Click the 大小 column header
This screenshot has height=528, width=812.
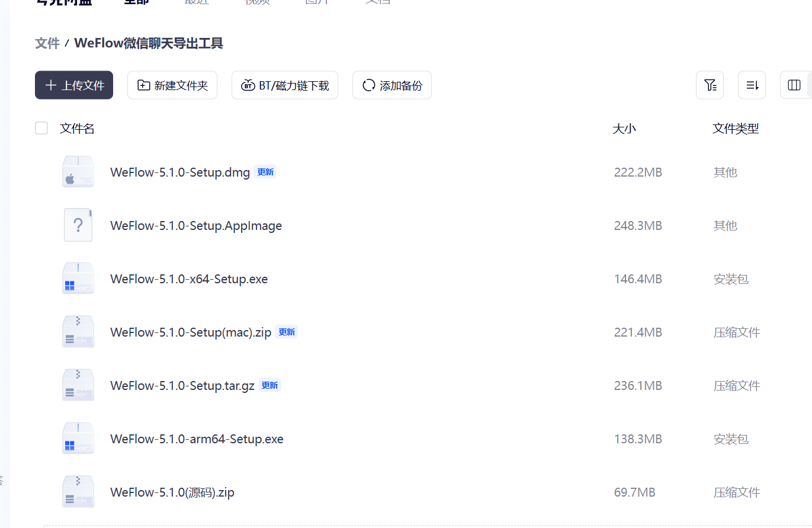pos(624,129)
